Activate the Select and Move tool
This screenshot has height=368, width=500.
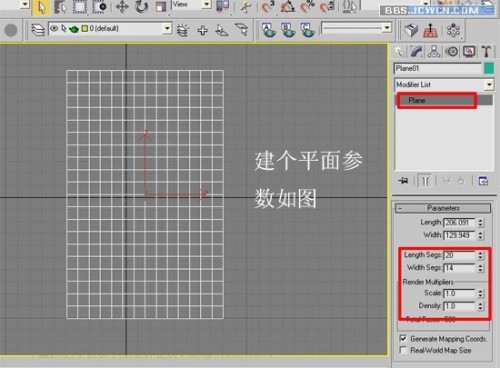(122, 7)
